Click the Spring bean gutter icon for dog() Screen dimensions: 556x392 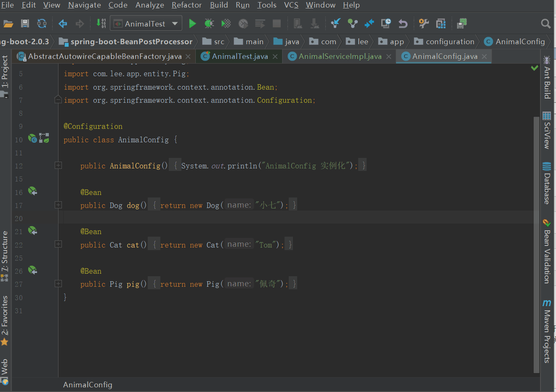(32, 191)
